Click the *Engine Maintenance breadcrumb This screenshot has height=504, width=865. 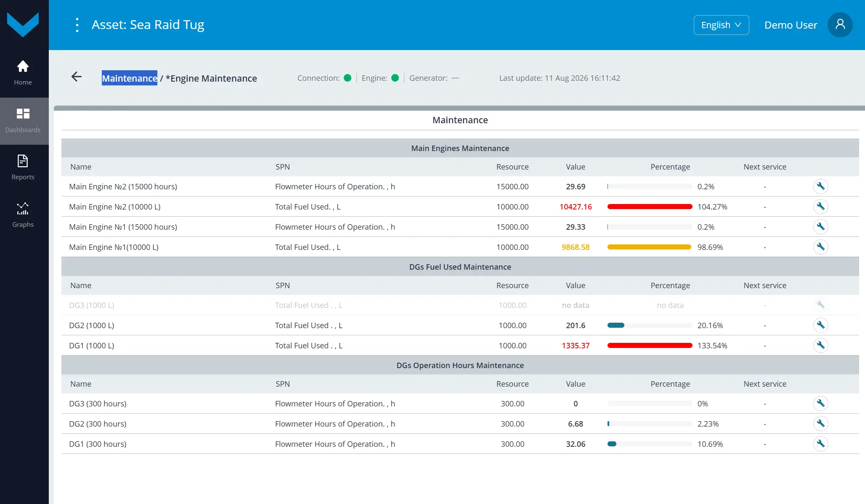[211, 78]
